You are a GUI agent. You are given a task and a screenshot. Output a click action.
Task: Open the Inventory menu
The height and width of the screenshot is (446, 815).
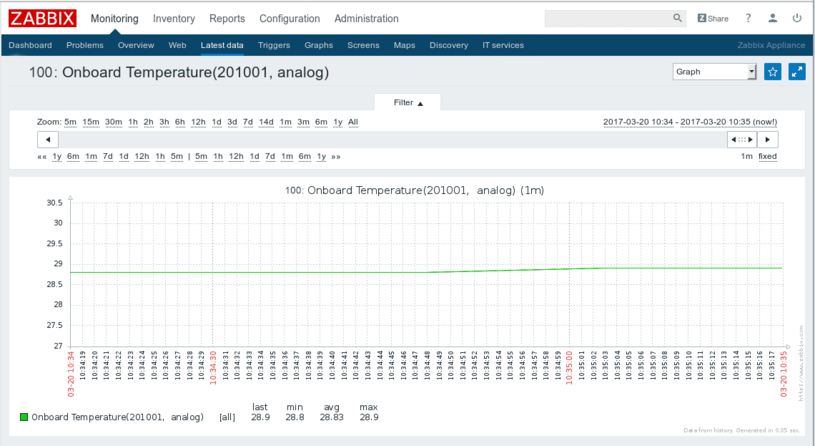174,19
